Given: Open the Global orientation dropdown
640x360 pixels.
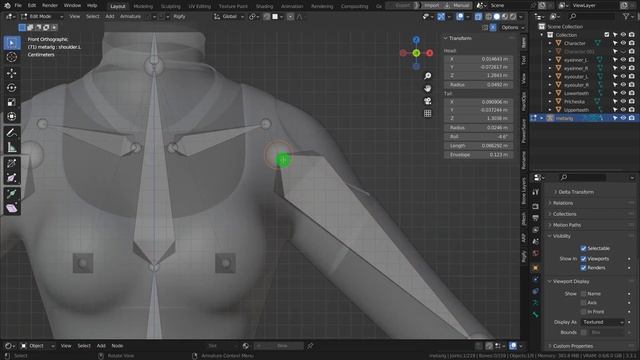Looking at the screenshot, I should (x=229, y=16).
